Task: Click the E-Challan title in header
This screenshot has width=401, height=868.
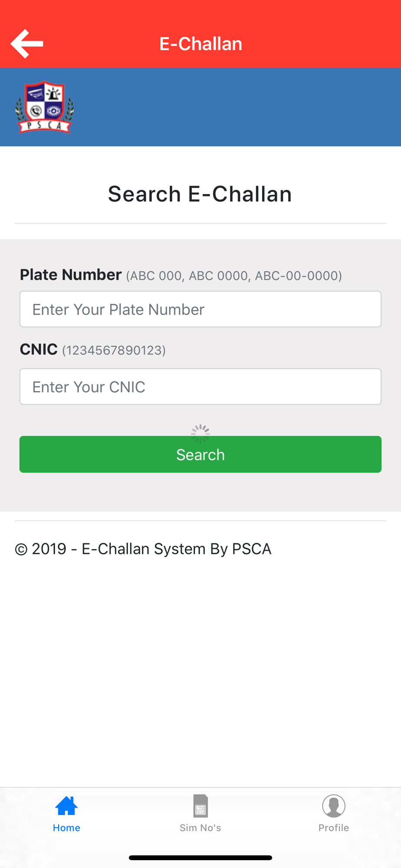Action: [200, 43]
